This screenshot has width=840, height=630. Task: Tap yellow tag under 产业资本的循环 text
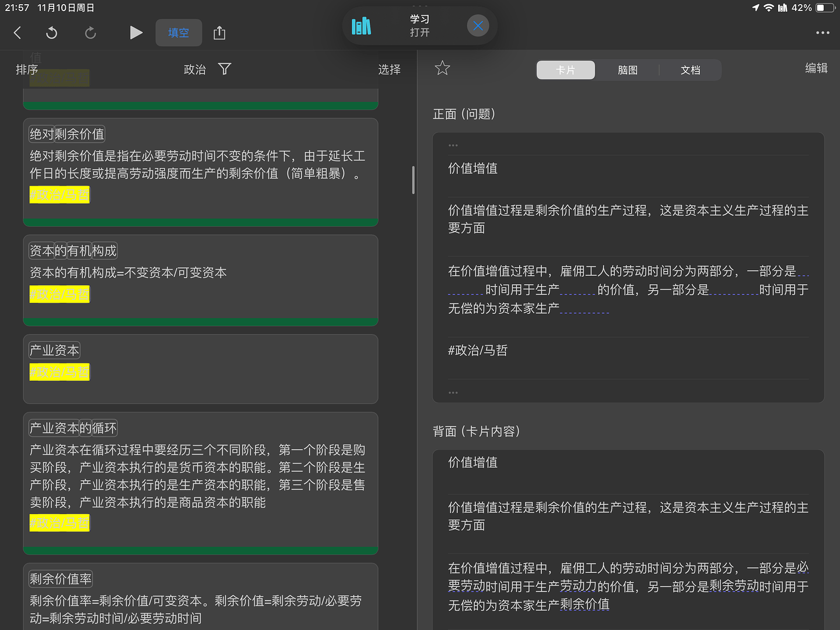pos(60,523)
